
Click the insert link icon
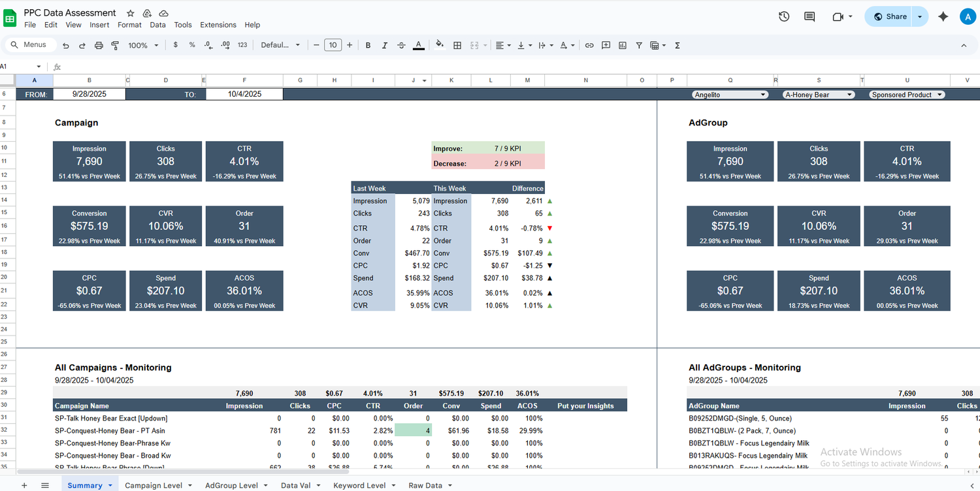(x=589, y=45)
